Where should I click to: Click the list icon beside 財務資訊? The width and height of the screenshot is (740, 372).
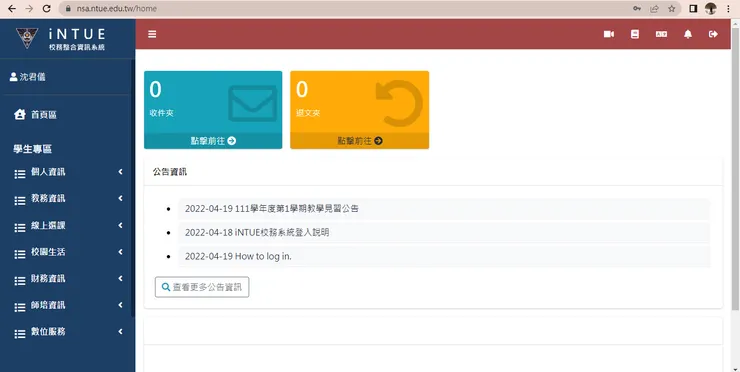[20, 281]
